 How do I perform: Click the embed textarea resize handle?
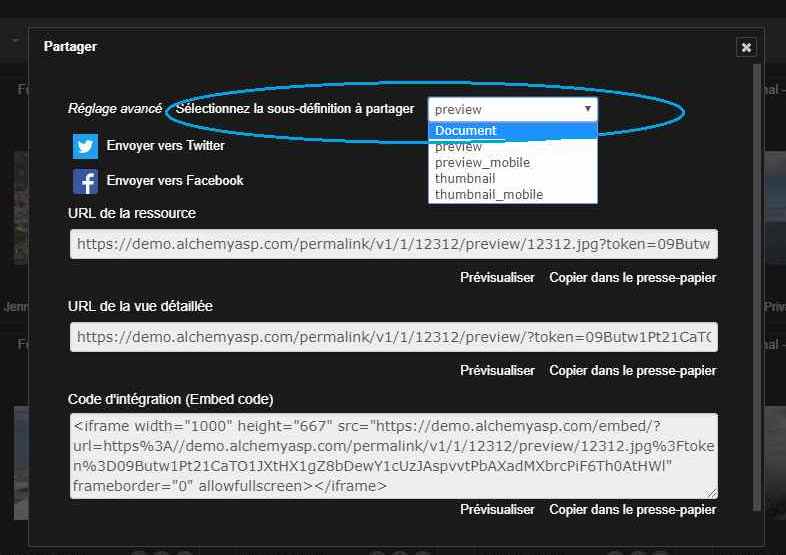coord(712,494)
